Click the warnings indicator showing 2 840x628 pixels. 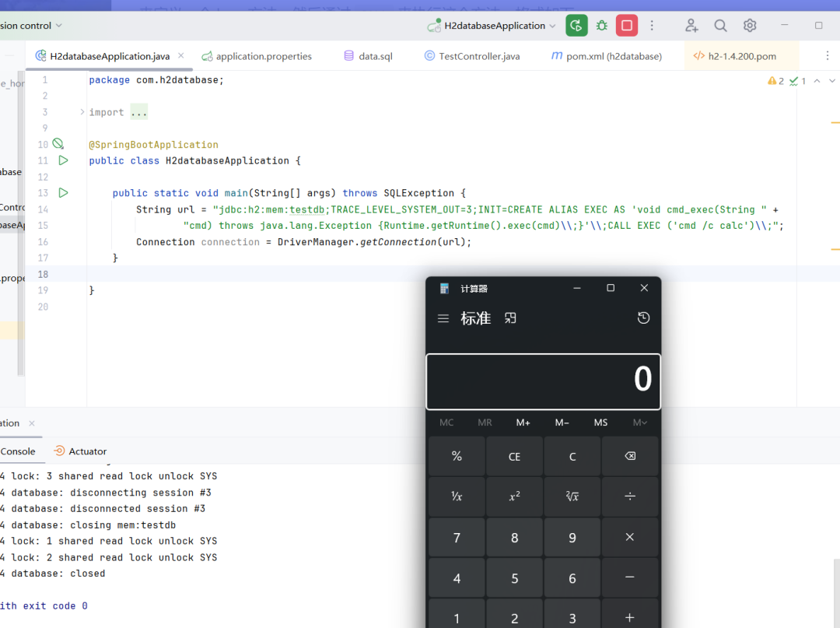(x=775, y=81)
